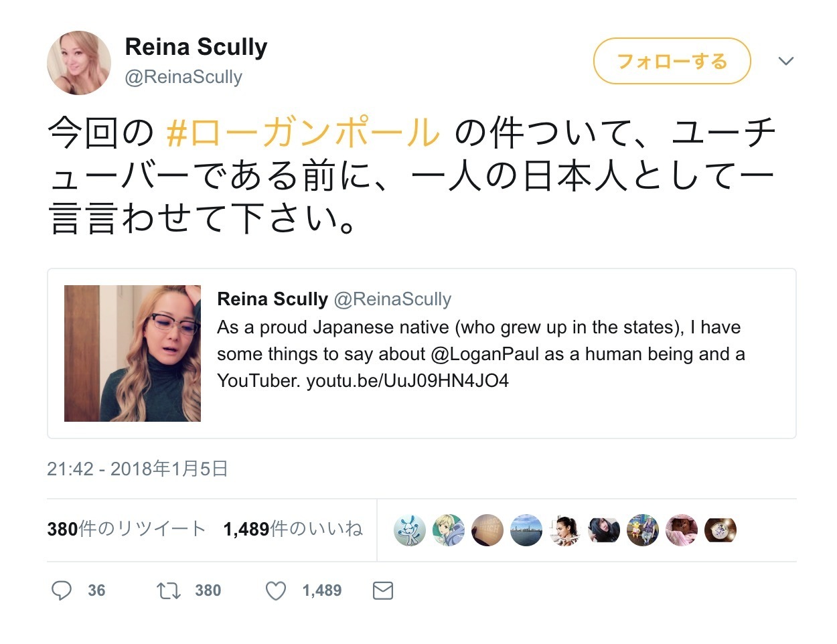Click the first liker avatar with rabbit
This screenshot has width=837, height=644.
[410, 530]
